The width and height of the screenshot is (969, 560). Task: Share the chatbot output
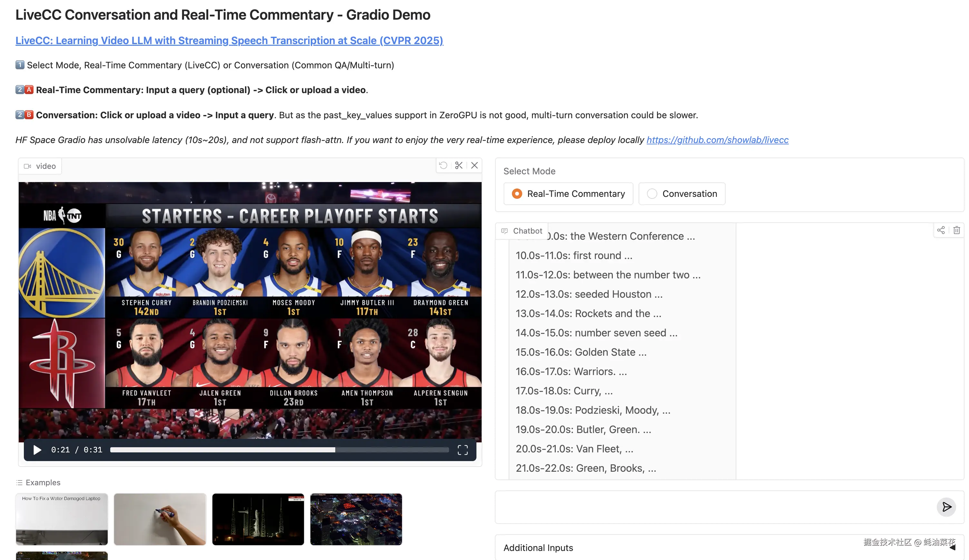tap(941, 230)
